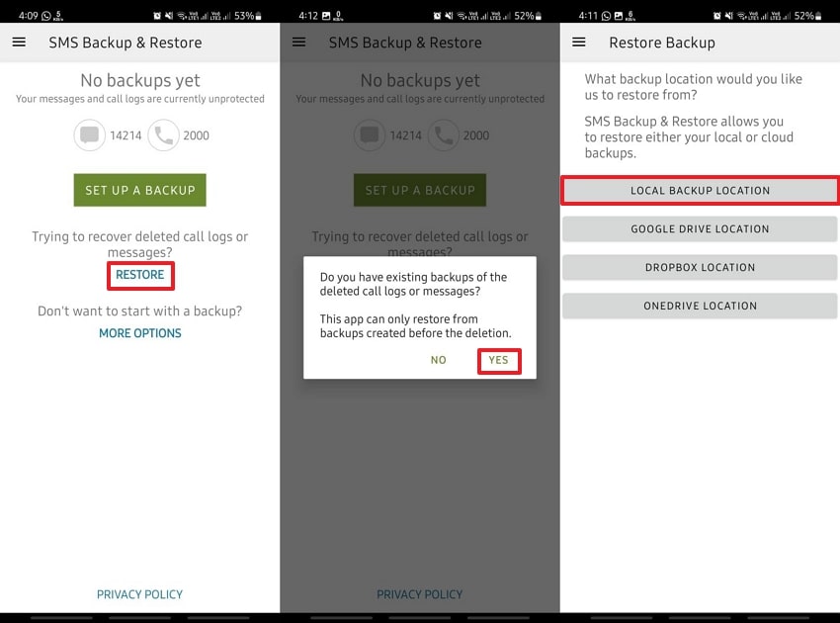Open PRIVACY POLICY on left screen
Viewport: 840px width, 623px height.
pyautogui.click(x=139, y=594)
